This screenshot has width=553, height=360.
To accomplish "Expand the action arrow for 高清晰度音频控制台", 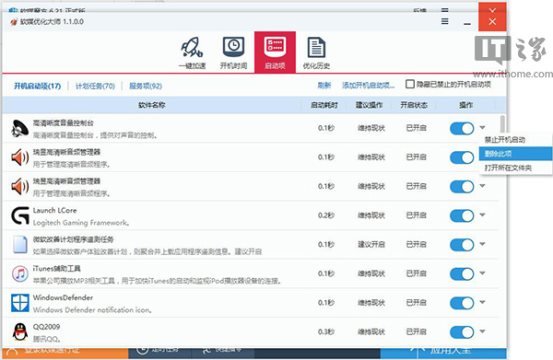I will 482,127.
